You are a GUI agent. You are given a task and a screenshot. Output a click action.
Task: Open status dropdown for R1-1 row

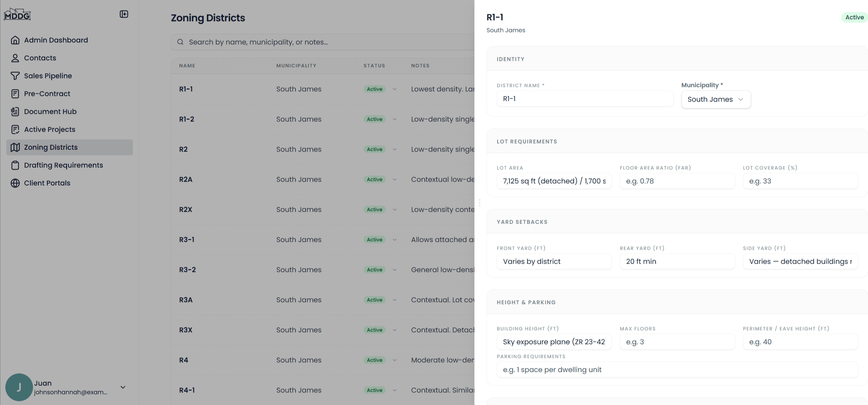click(394, 89)
